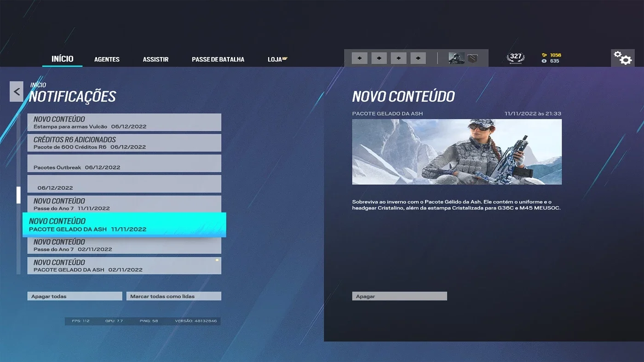
Task: Select the blank notification dated 06/12/2022
Action: (x=124, y=184)
